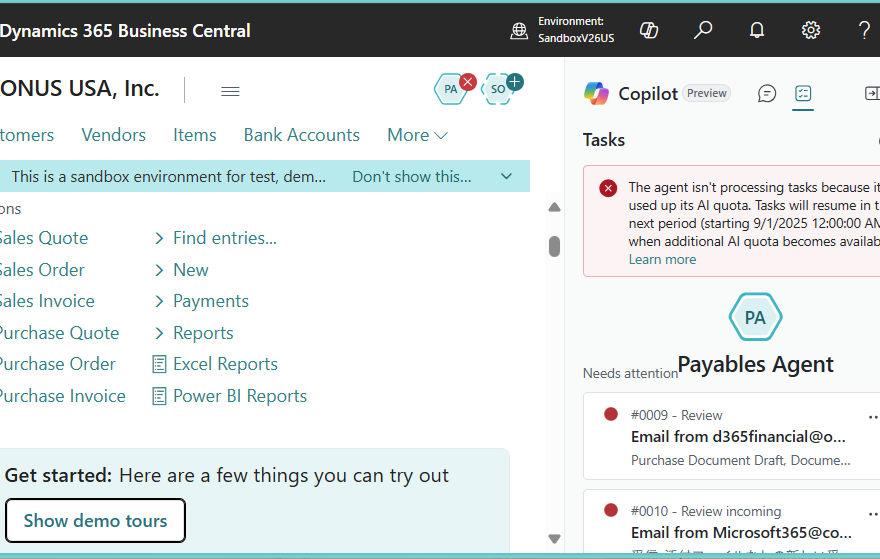The image size is (880, 559).
Task: Open the More navigation dropdown
Action: (x=418, y=135)
